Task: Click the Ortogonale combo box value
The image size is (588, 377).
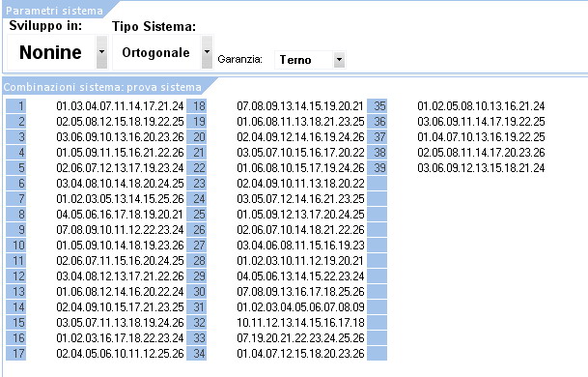Action: [x=157, y=52]
